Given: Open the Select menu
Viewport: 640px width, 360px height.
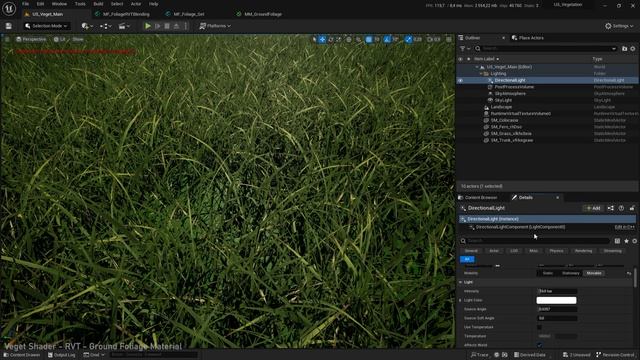Looking at the screenshot, I should click(117, 4).
